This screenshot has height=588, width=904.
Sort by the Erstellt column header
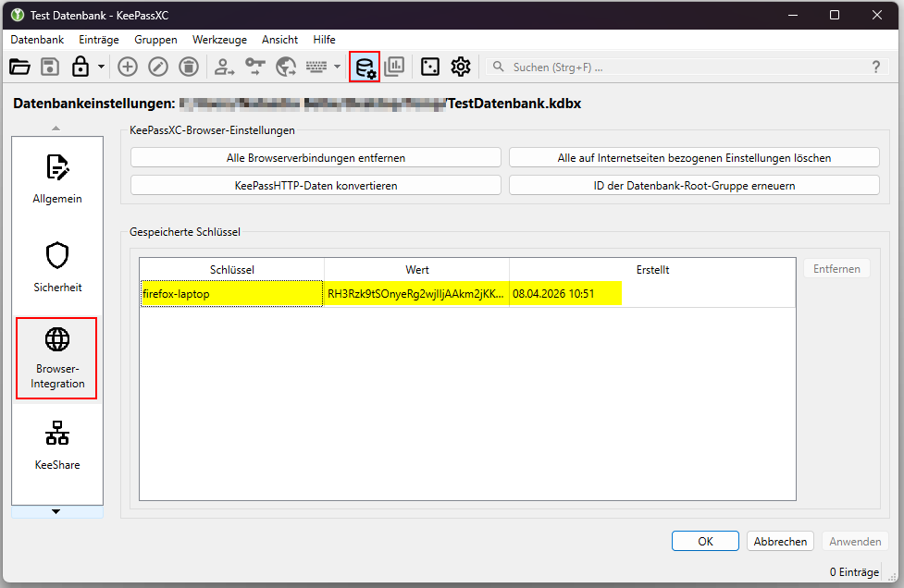click(652, 270)
